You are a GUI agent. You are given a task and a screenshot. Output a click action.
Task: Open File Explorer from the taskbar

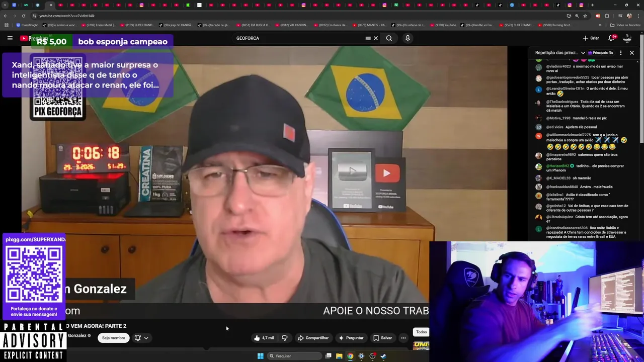[339, 356]
